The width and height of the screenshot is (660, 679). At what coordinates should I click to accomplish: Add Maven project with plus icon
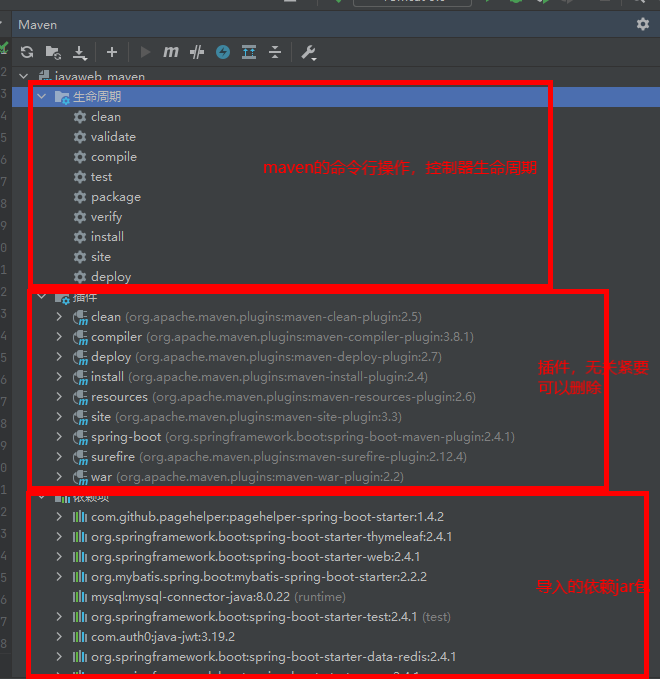coord(112,52)
